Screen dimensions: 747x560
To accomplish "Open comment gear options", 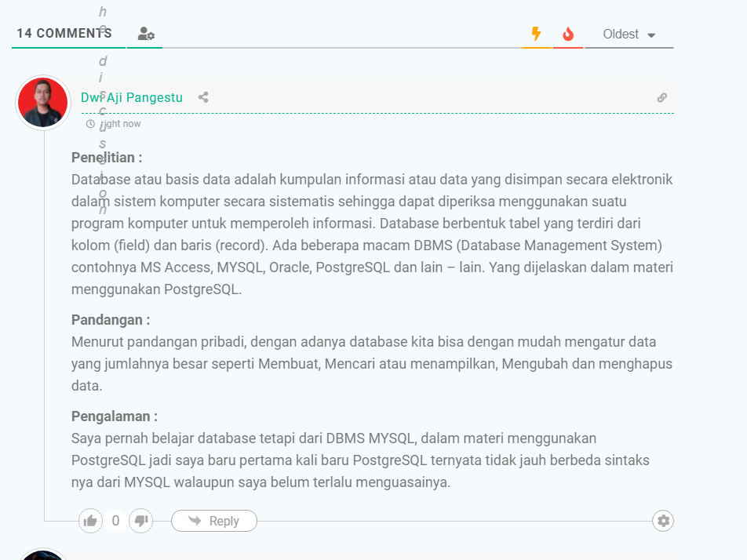I will coord(663,521).
